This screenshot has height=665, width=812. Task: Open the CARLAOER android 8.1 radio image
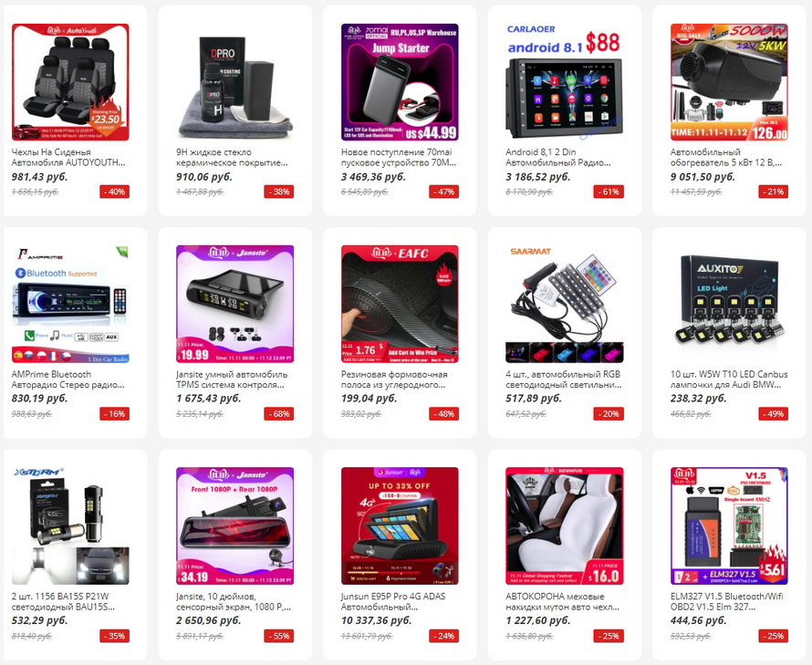565,82
